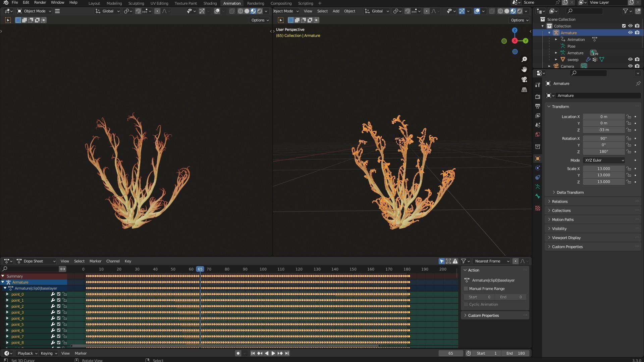Click the Zoom in/out viewport icon
644x362 pixels.
(x=524, y=59)
